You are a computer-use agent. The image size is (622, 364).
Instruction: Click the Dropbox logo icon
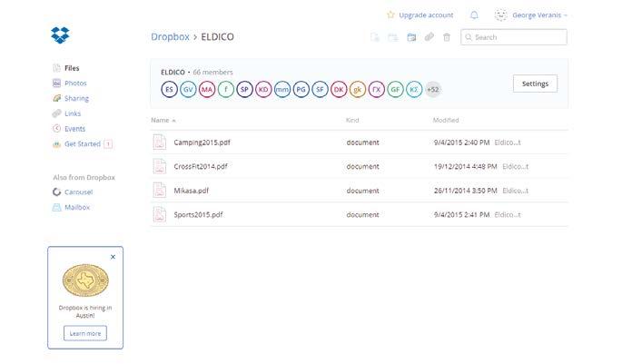point(60,34)
